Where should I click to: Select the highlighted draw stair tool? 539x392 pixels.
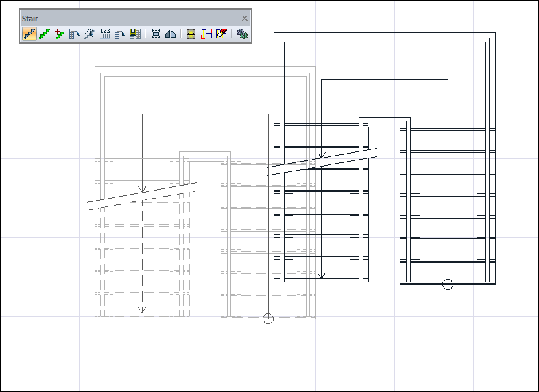[29, 34]
